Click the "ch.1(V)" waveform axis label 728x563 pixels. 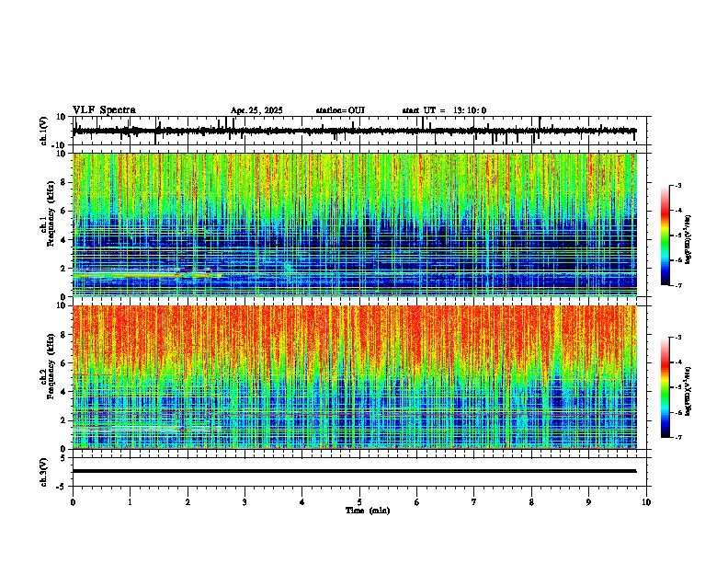pyautogui.click(x=44, y=131)
